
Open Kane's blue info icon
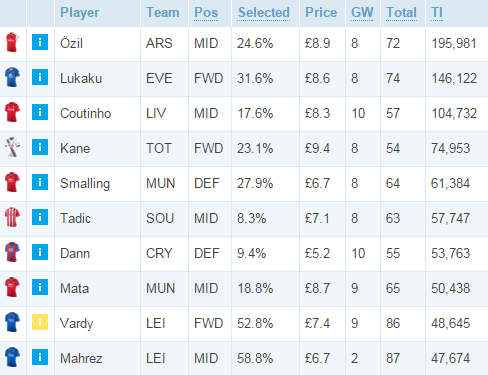click(40, 147)
